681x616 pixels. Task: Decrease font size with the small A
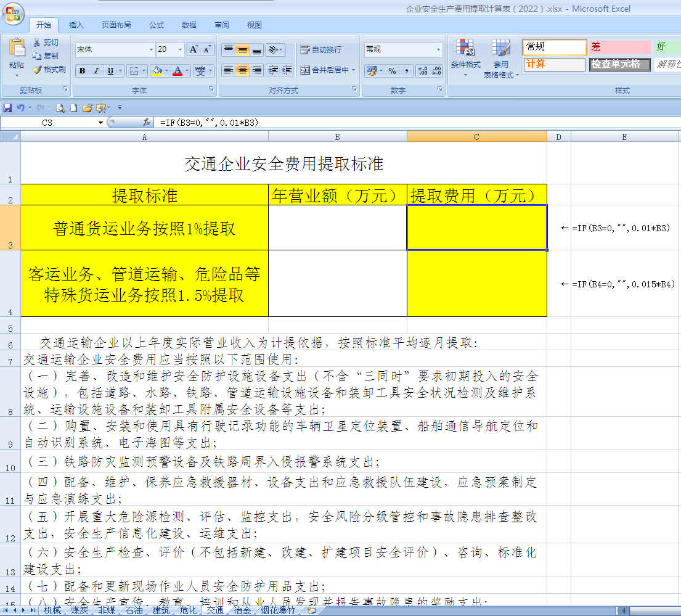pyautogui.click(x=207, y=49)
